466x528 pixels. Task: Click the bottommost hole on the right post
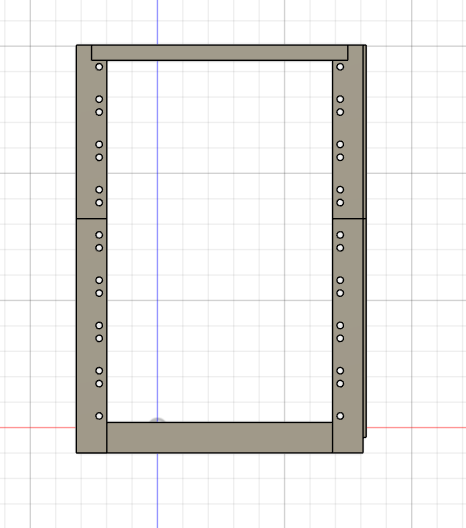pyautogui.click(x=340, y=416)
